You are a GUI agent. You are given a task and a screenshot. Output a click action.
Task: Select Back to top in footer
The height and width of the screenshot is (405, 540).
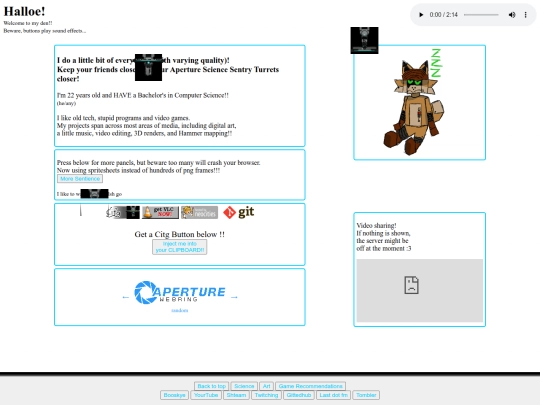211,386
